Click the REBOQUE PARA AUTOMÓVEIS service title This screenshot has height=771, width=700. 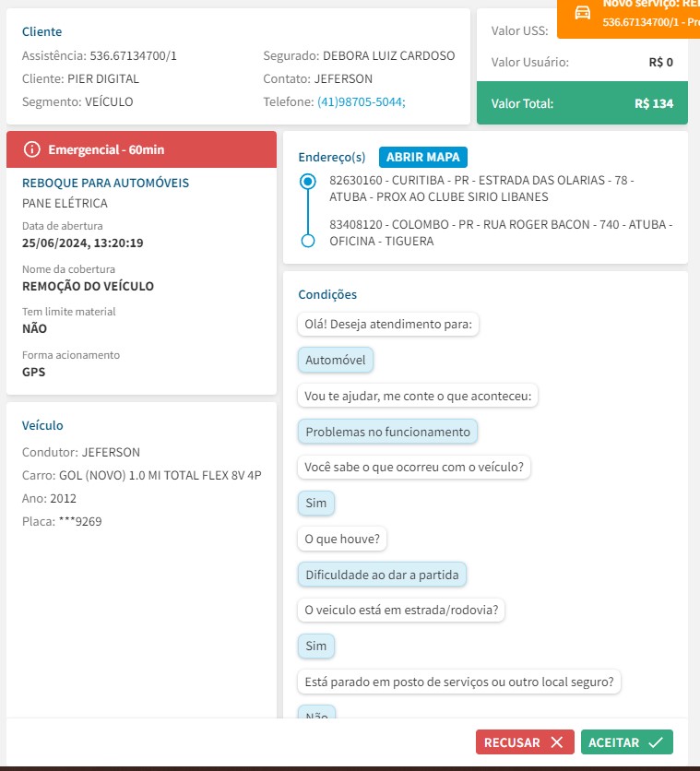(105, 183)
